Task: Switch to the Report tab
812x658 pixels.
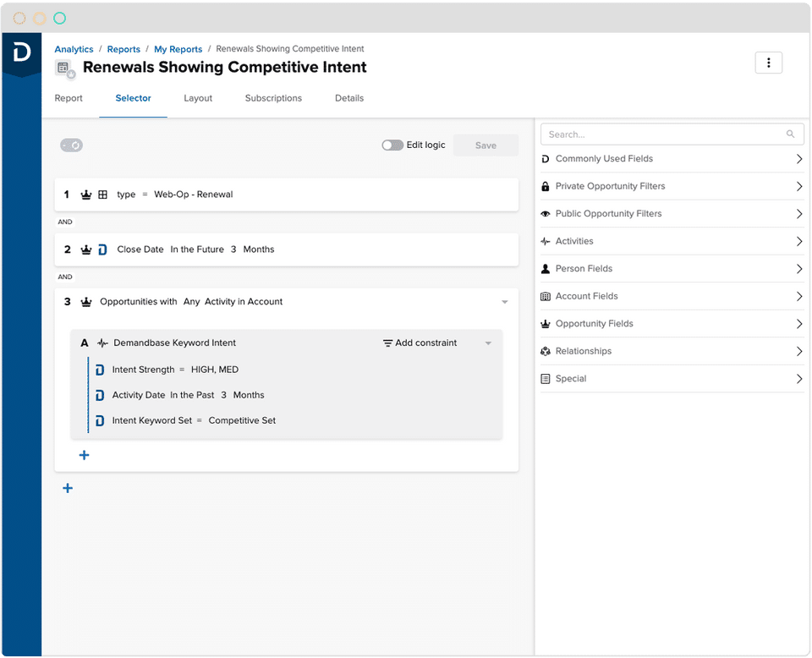Action: [x=69, y=98]
